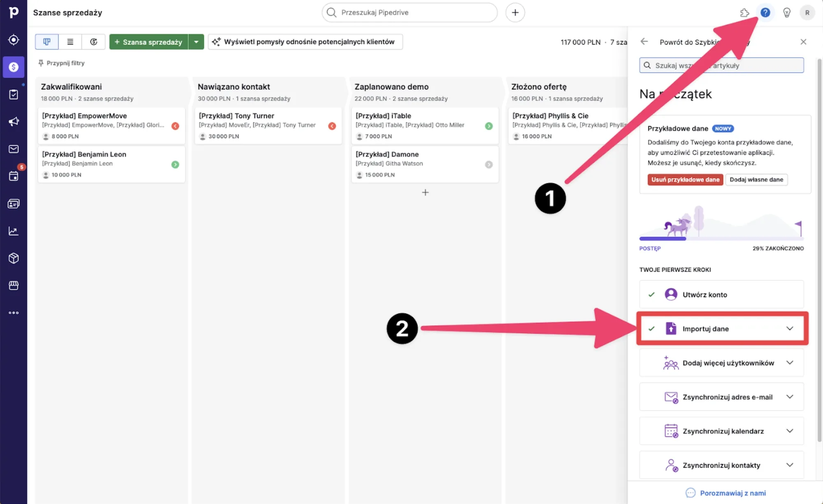The image size is (823, 504).
Task: Open the [Przykład] Phyllis & Cie deal title
Action: pos(550,116)
